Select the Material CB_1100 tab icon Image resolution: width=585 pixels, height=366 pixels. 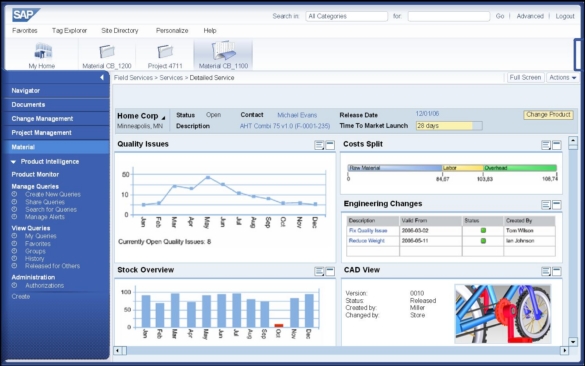tap(223, 50)
